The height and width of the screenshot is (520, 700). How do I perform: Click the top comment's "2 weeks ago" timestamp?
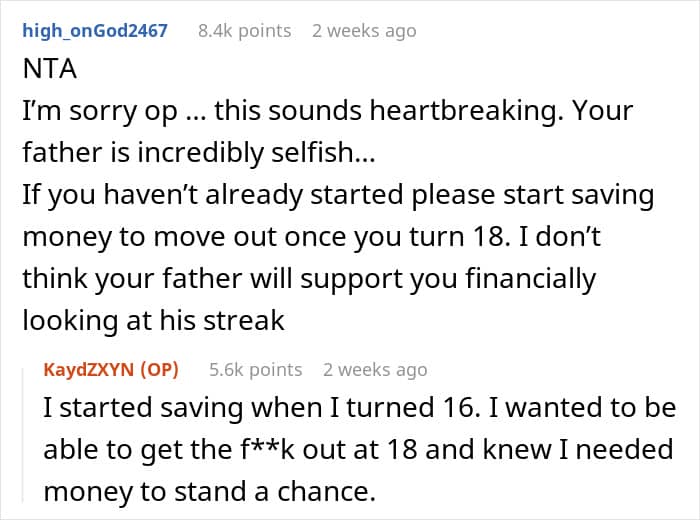[364, 31]
